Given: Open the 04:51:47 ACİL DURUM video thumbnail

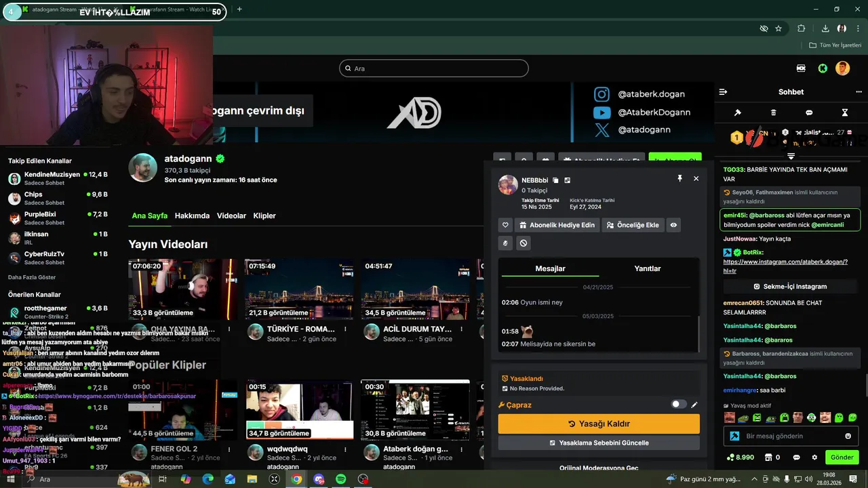Looking at the screenshot, I should pyautogui.click(x=416, y=289).
